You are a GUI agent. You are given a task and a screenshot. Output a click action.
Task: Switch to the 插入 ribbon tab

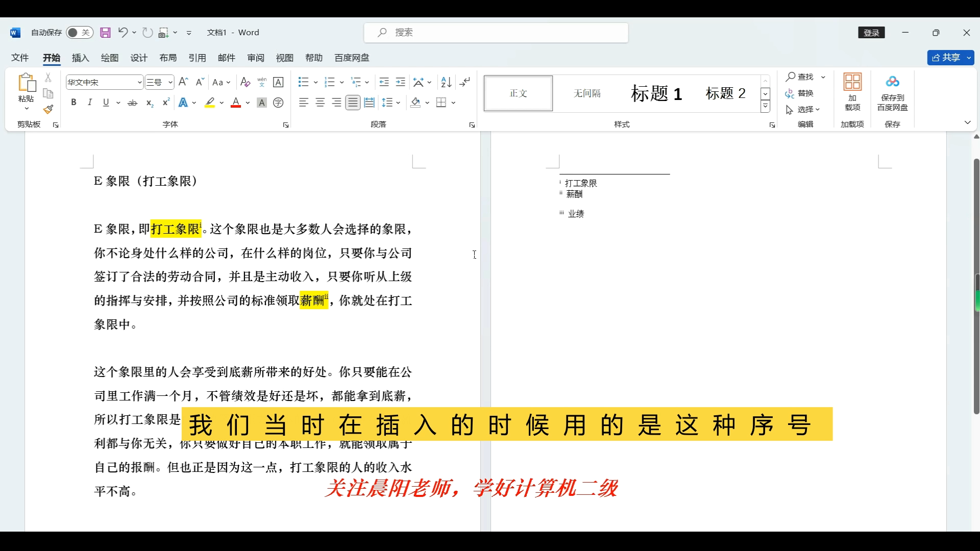coord(80,58)
